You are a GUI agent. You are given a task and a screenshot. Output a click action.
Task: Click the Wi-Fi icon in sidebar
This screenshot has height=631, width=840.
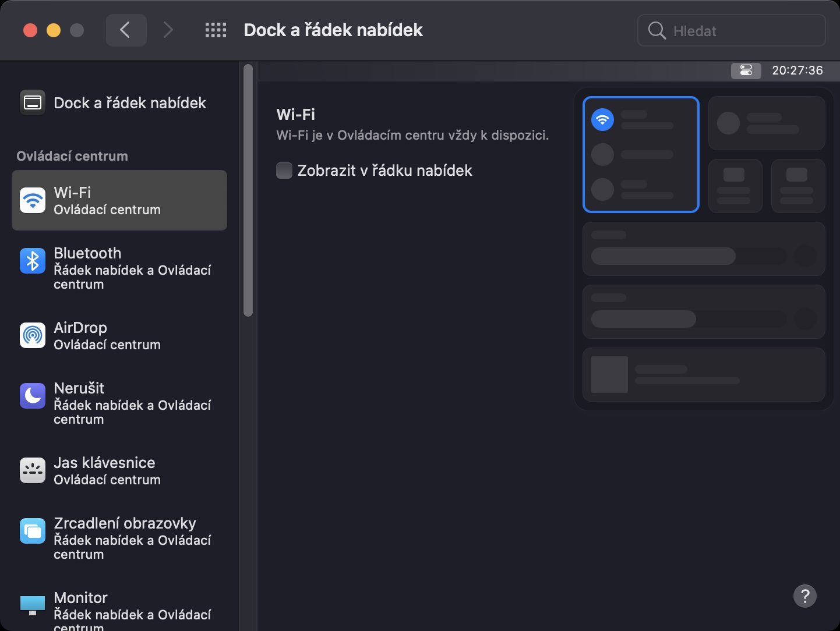33,200
